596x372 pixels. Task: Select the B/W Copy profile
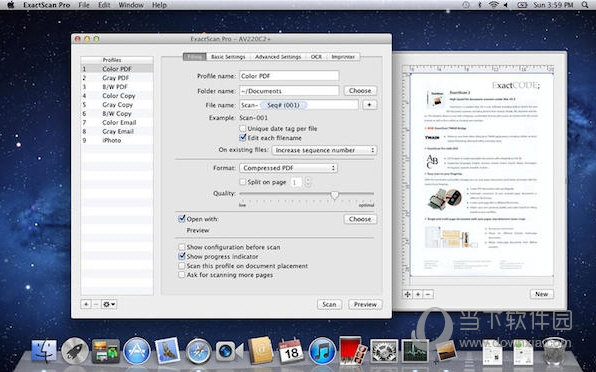(117, 114)
